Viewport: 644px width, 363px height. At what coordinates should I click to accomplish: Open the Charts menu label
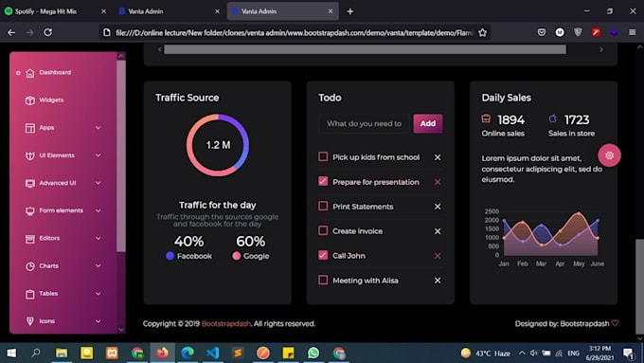click(48, 266)
